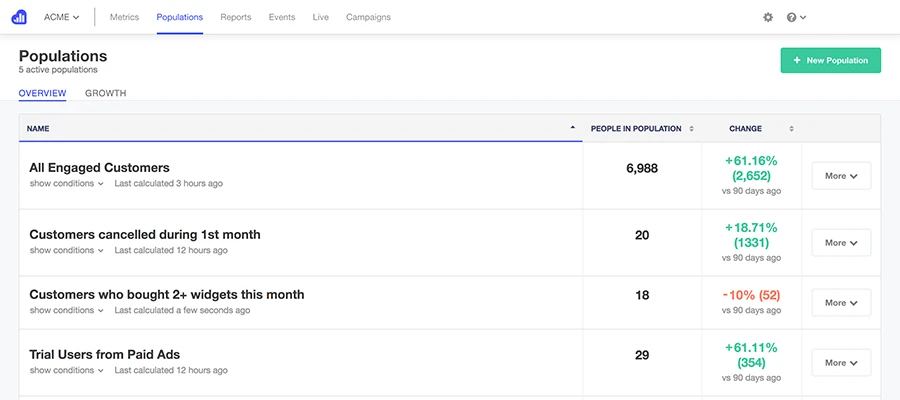Open the ACME account dropdown

point(61,17)
